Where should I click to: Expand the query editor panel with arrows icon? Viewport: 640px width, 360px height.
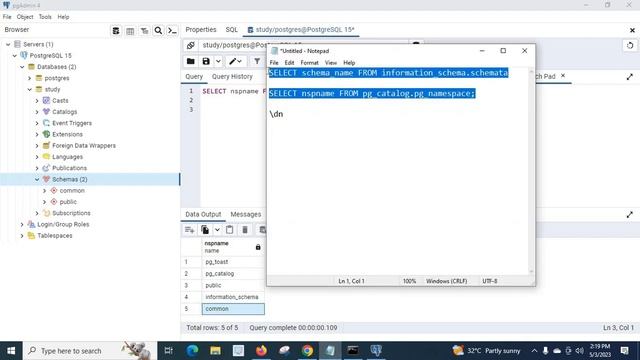(630, 76)
